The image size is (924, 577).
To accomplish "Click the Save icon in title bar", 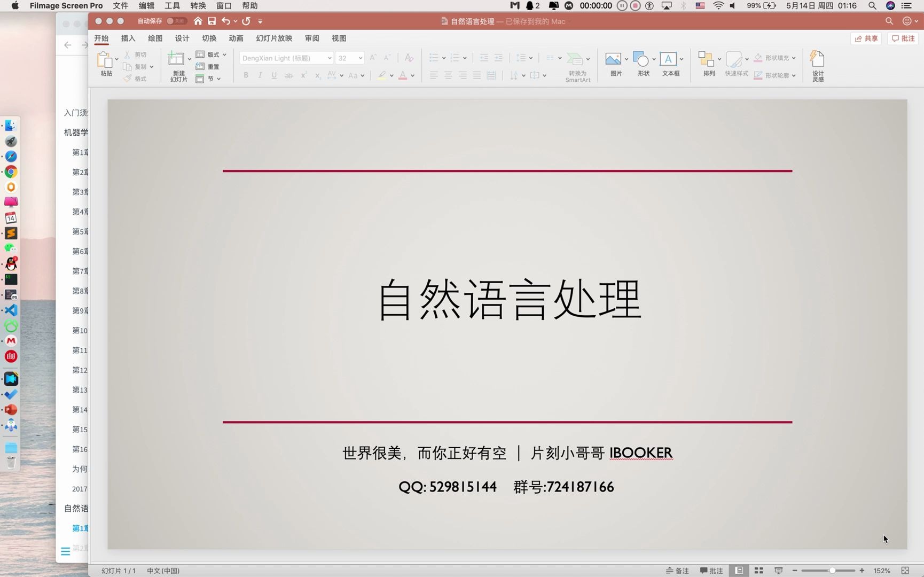I will (x=212, y=21).
